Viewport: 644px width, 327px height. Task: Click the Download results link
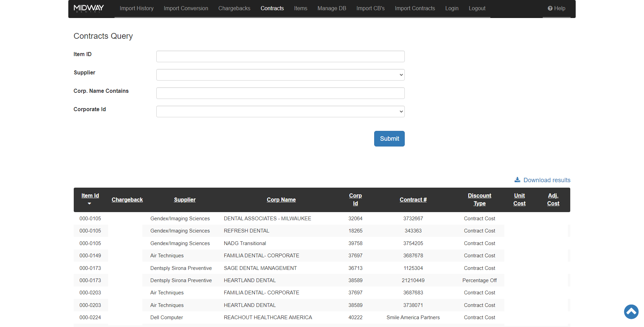(546, 180)
